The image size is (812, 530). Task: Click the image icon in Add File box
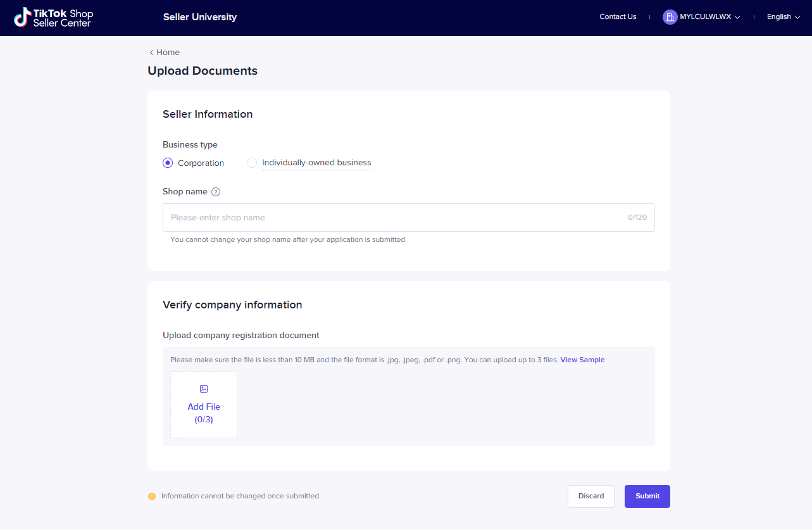click(x=204, y=389)
